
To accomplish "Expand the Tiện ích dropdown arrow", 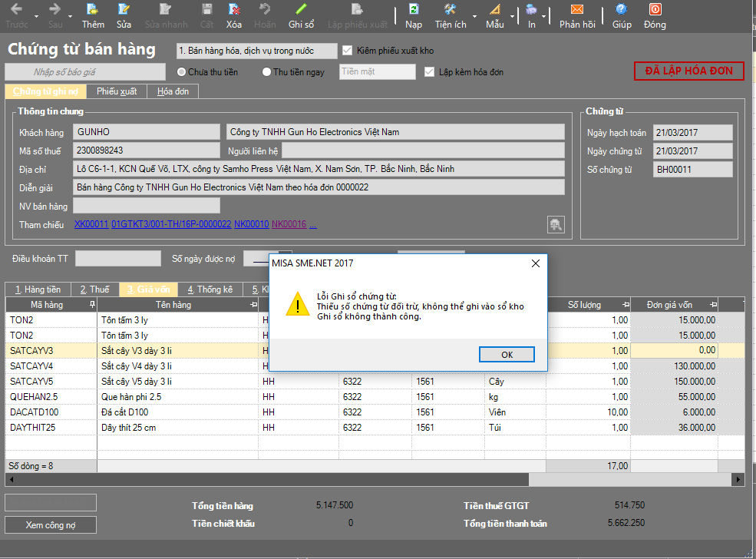I will click(x=474, y=16).
